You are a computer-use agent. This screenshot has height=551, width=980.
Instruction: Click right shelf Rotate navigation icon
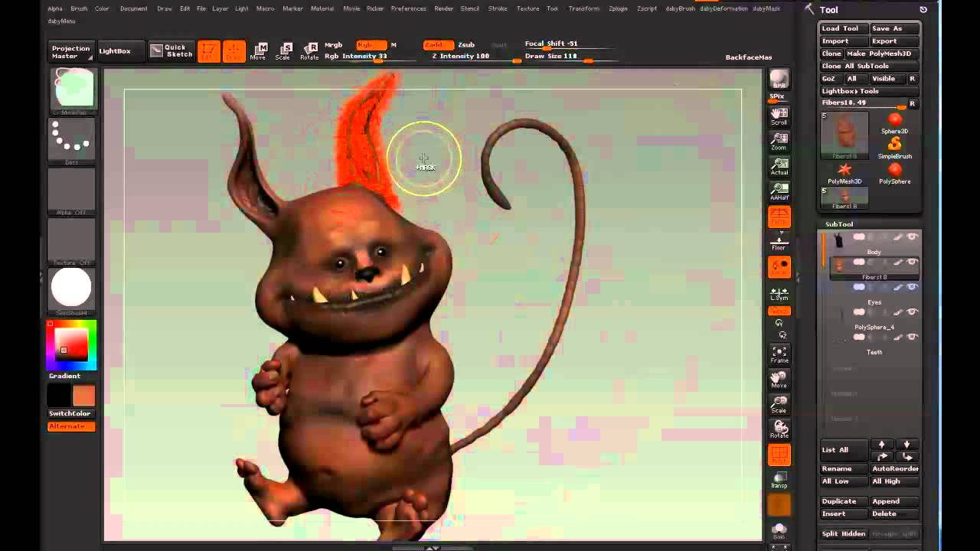(x=779, y=429)
